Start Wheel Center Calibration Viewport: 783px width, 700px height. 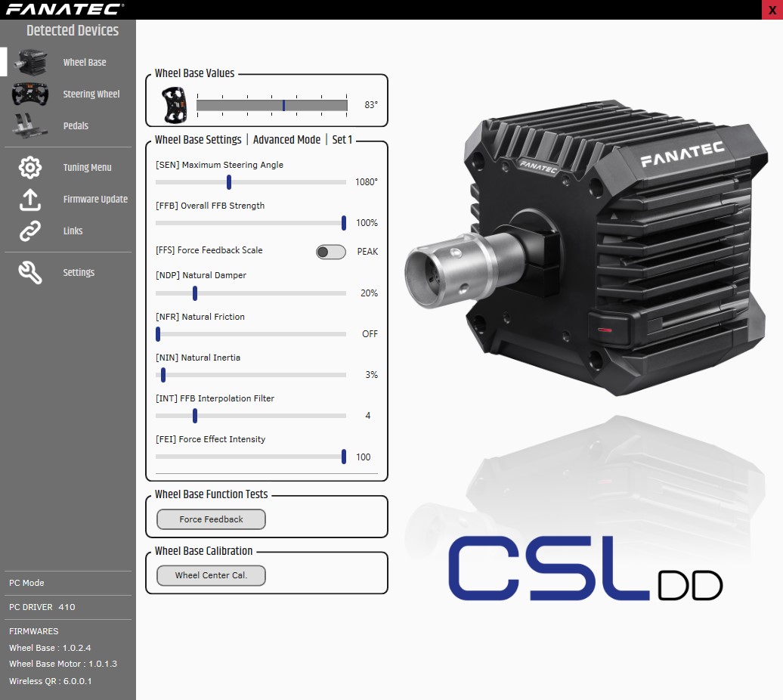pyautogui.click(x=211, y=575)
